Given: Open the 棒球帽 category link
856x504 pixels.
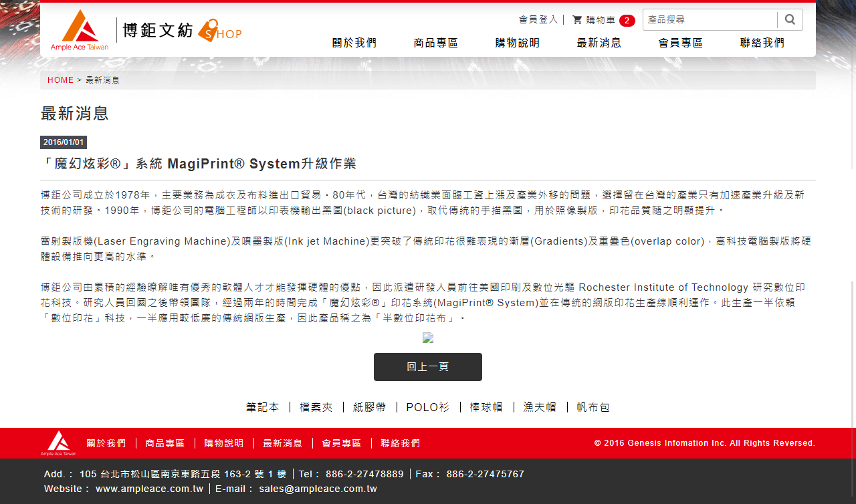Looking at the screenshot, I should (x=486, y=407).
